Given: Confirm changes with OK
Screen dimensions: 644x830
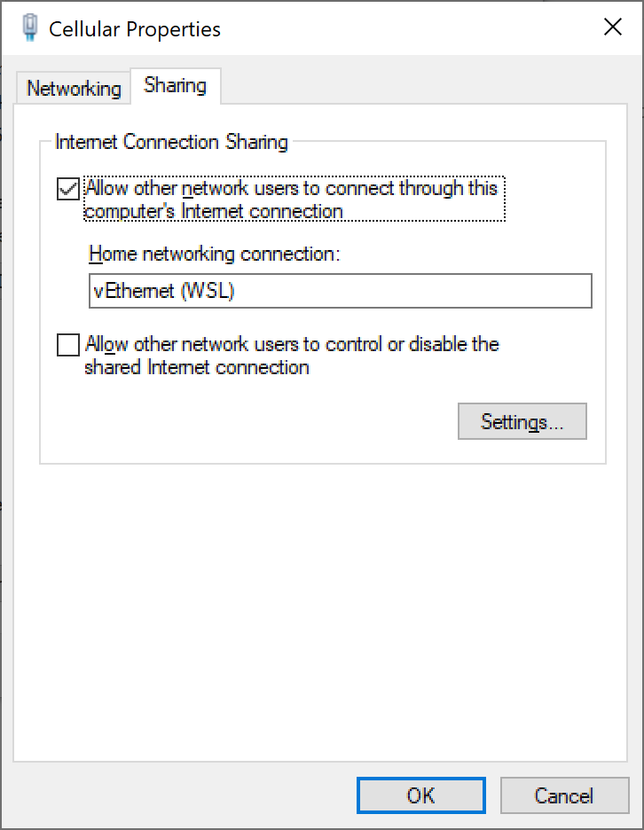Looking at the screenshot, I should 420,795.
